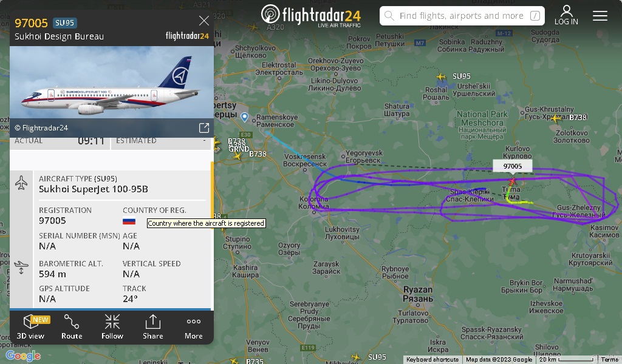622x364 pixels.
Task: Click the red 97005 aircraft marker
Action: [x=513, y=181]
